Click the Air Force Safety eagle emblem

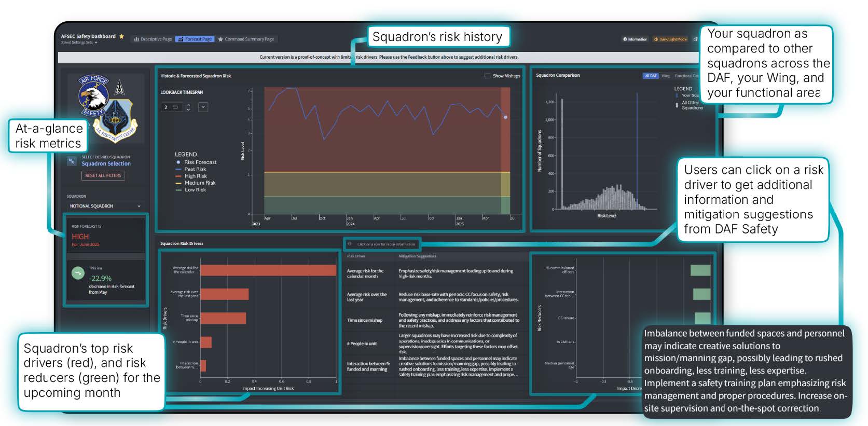(x=94, y=95)
